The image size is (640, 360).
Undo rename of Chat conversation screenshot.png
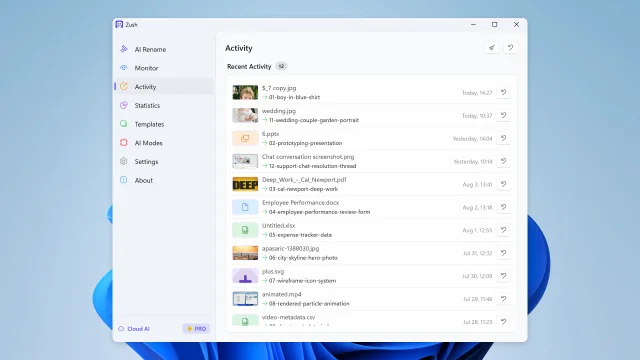tap(504, 161)
